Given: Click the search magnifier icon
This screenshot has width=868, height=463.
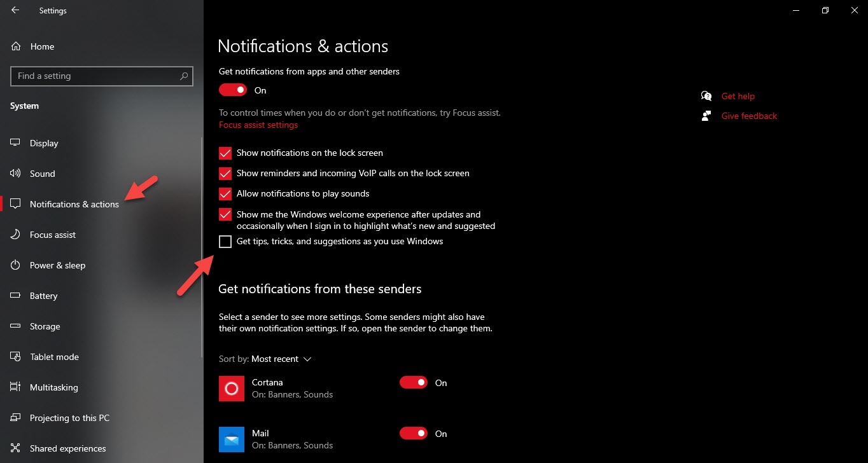Looking at the screenshot, I should pyautogui.click(x=184, y=76).
